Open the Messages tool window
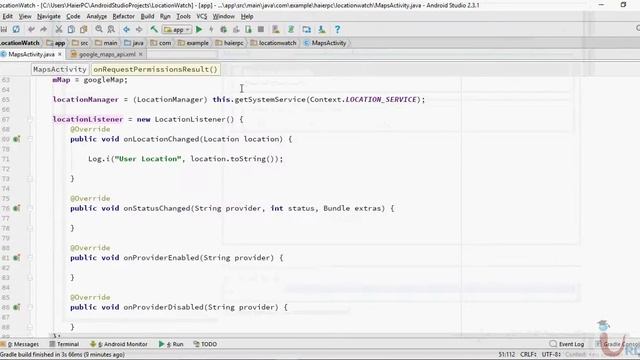 20,344
